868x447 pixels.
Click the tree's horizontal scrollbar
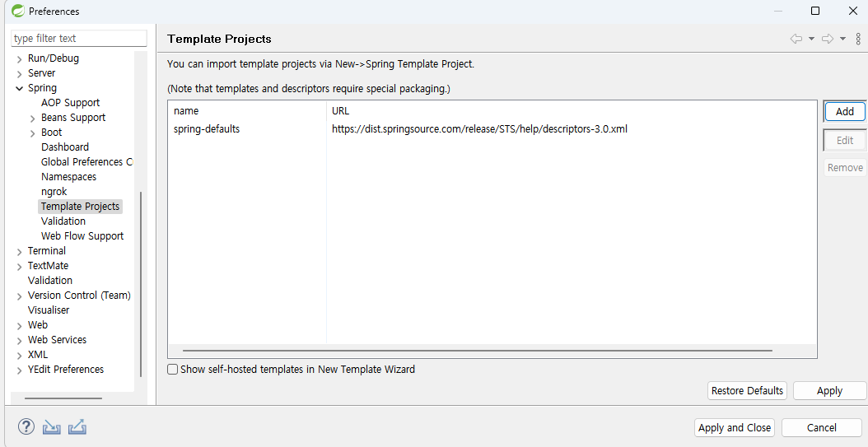coord(63,398)
